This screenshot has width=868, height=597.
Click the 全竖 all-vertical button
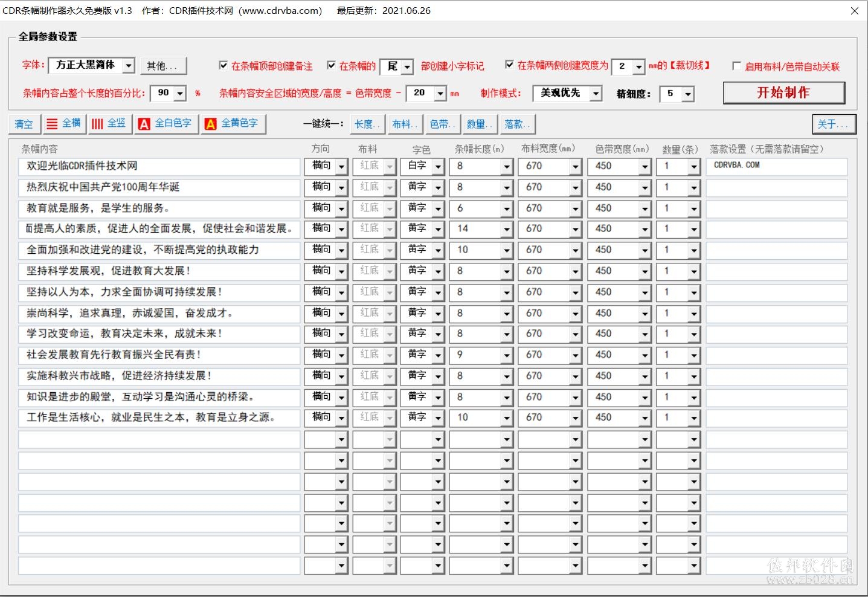point(109,124)
